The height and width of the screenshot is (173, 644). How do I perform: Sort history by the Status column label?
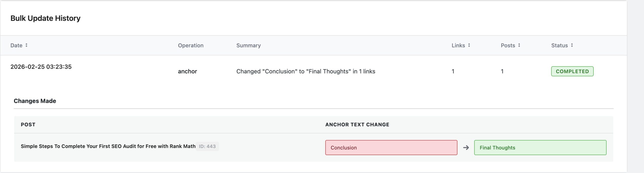(x=559, y=45)
